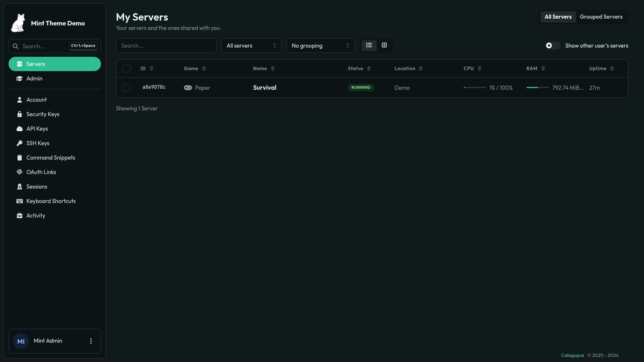Click the Showing 1 Server text

[137, 109]
